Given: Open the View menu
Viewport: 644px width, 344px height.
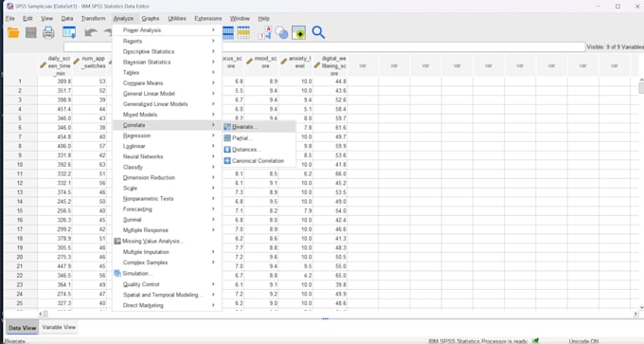Looking at the screenshot, I should [x=46, y=19].
